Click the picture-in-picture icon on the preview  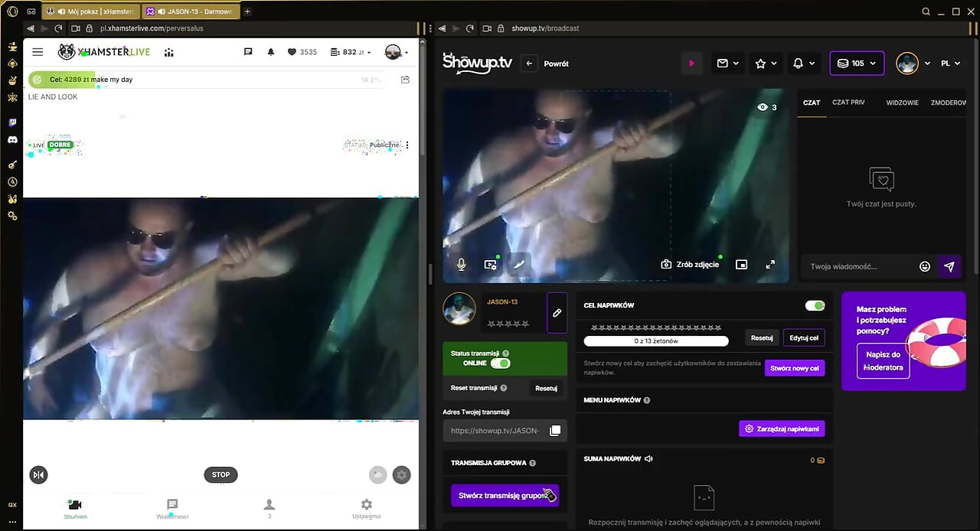coord(741,264)
